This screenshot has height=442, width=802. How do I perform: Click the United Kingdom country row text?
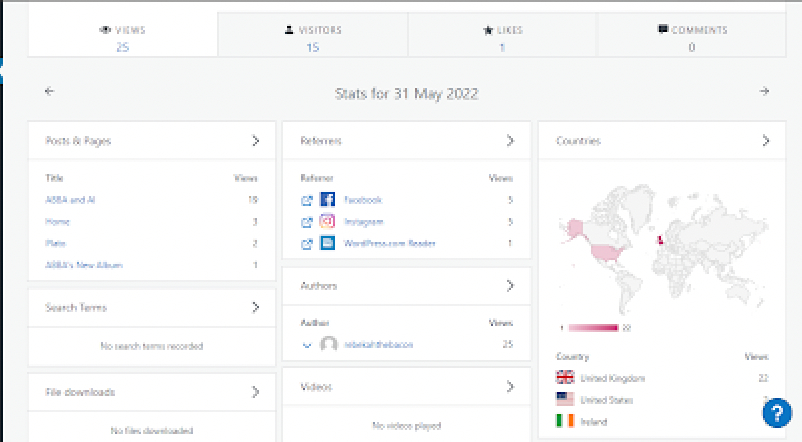[613, 379]
